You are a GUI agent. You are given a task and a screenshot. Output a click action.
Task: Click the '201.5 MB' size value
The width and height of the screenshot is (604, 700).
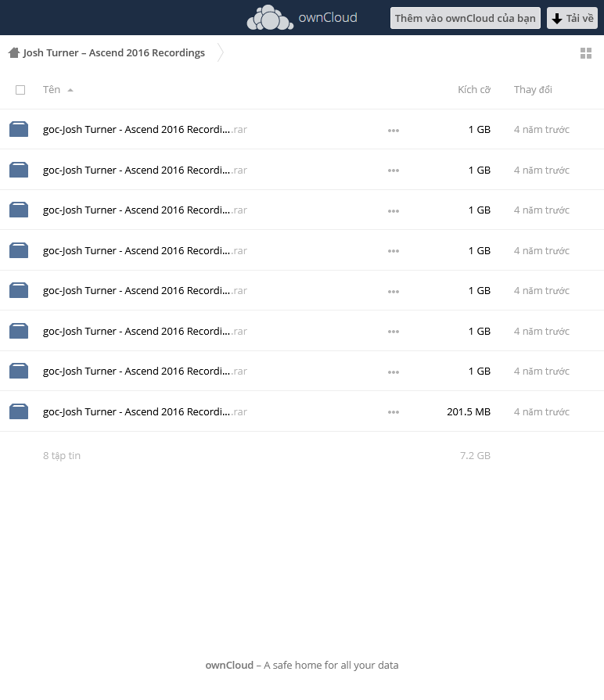(469, 411)
